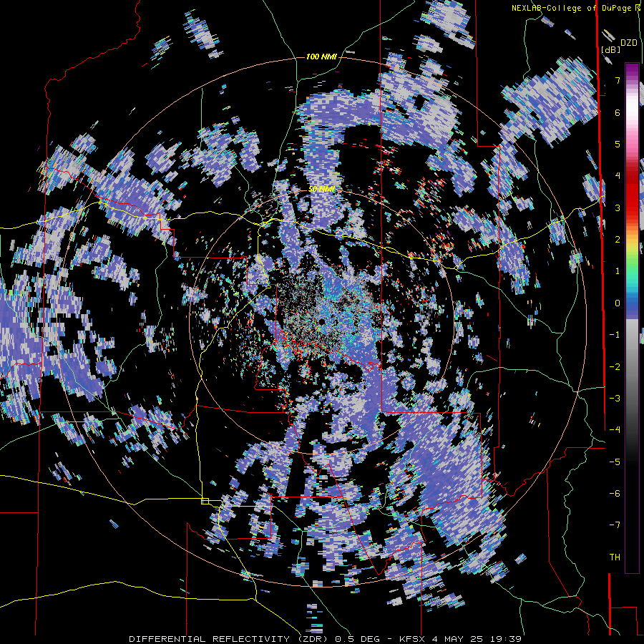Click the 5 value on the dB scale
The width and height of the screenshot is (644, 644).
click(618, 144)
